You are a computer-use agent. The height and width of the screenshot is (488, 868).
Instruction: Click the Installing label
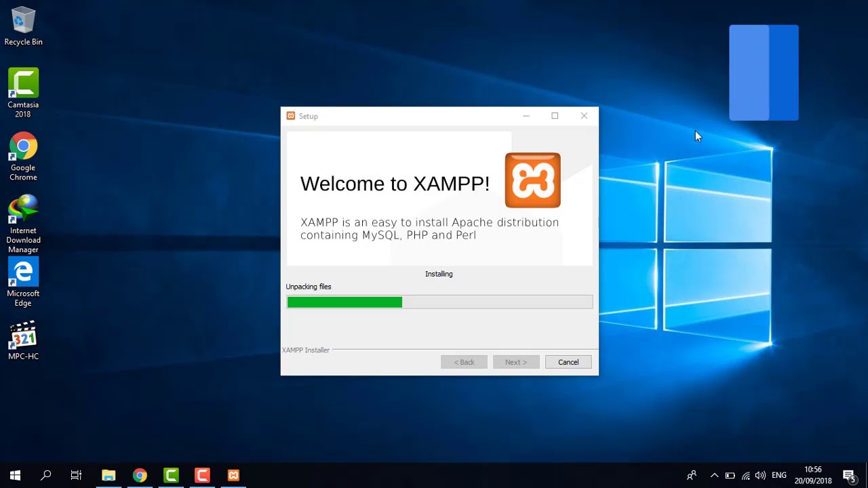439,274
